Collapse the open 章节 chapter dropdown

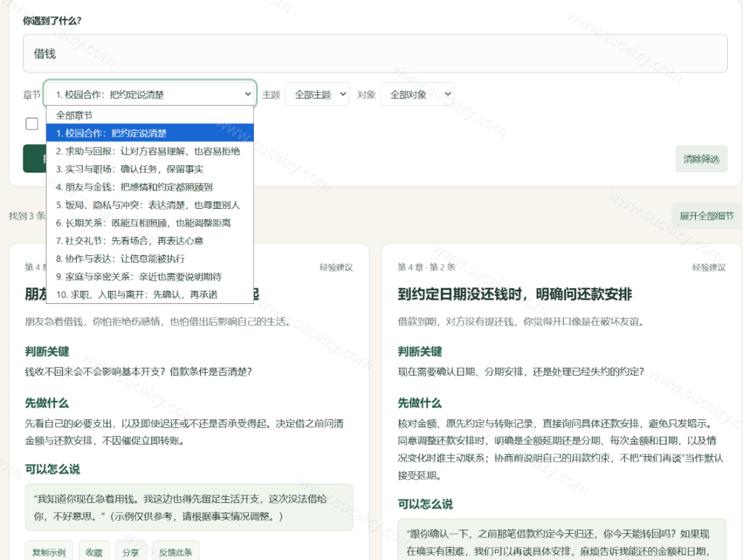click(149, 94)
